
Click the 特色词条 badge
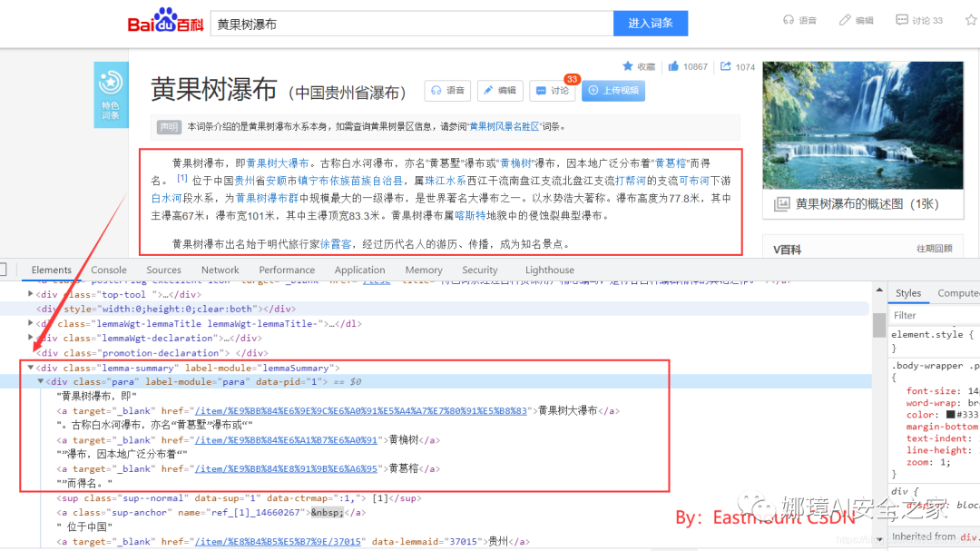tap(112, 94)
